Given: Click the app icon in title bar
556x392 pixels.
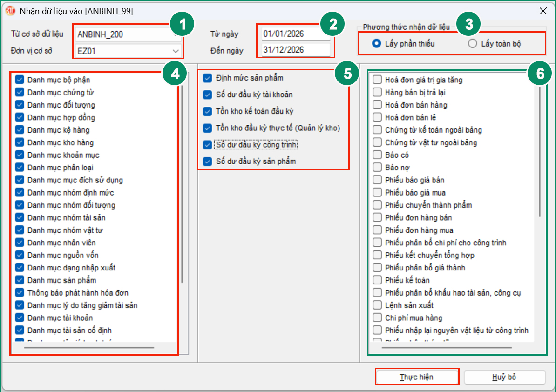Looking at the screenshot, I should click(10, 10).
